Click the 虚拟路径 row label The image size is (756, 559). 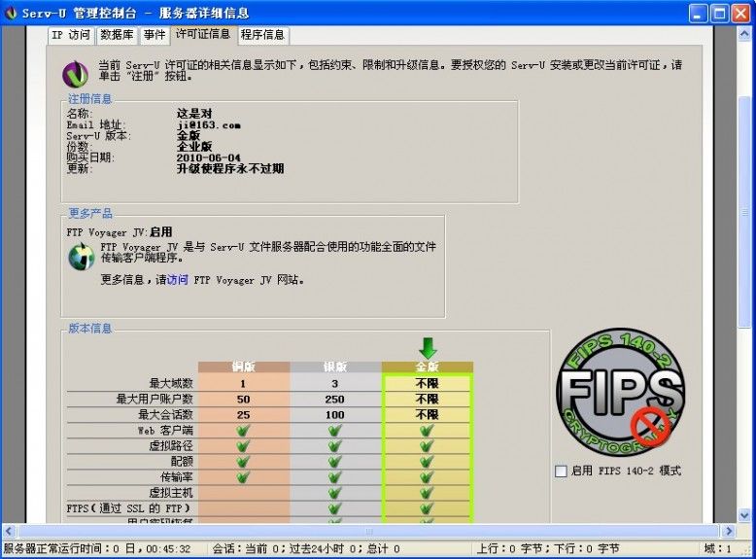pos(171,445)
